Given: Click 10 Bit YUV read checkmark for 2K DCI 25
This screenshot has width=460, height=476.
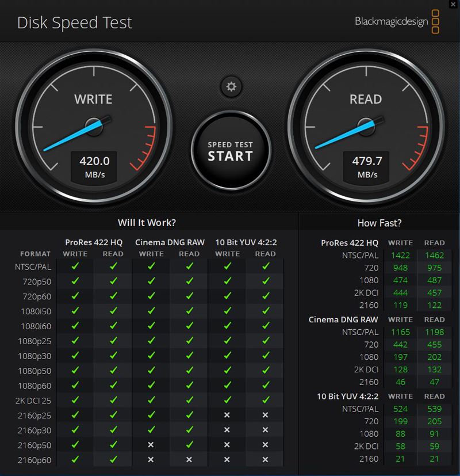Looking at the screenshot, I should [x=265, y=400].
